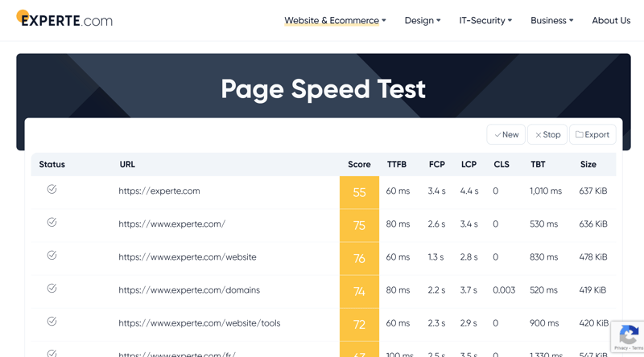Select the https://www.experte.com/website URL
This screenshot has height=357, width=644.
click(188, 257)
